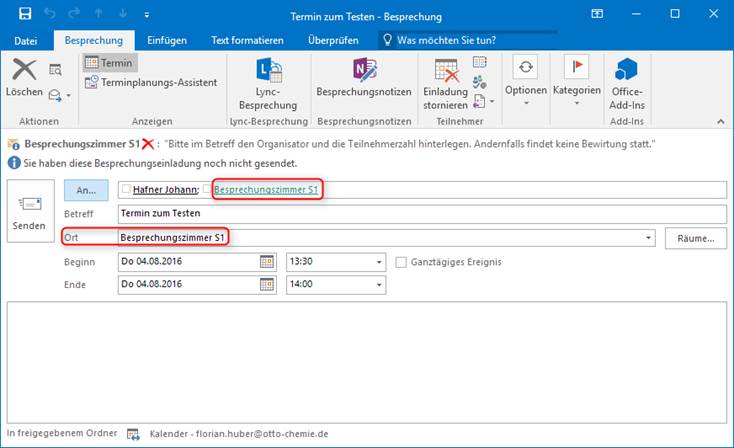Screen dimensions: 734x448
Task: Send the invitation with the Senden button
Action: coord(30,211)
